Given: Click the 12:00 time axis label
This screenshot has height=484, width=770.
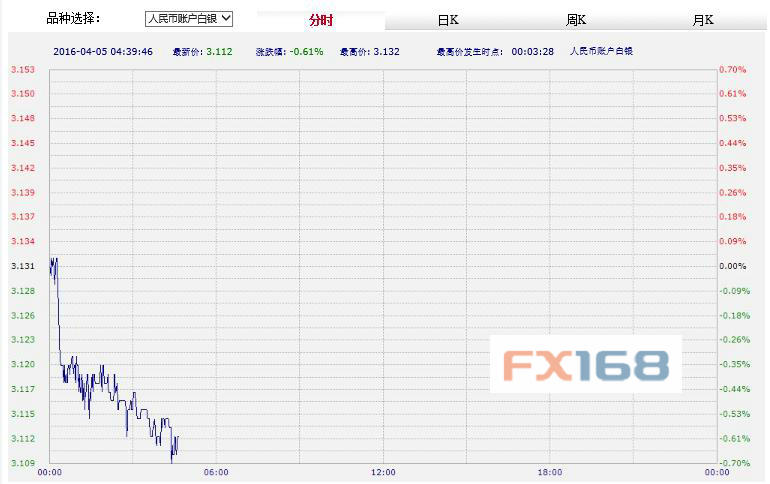Looking at the screenshot, I should [383, 472].
